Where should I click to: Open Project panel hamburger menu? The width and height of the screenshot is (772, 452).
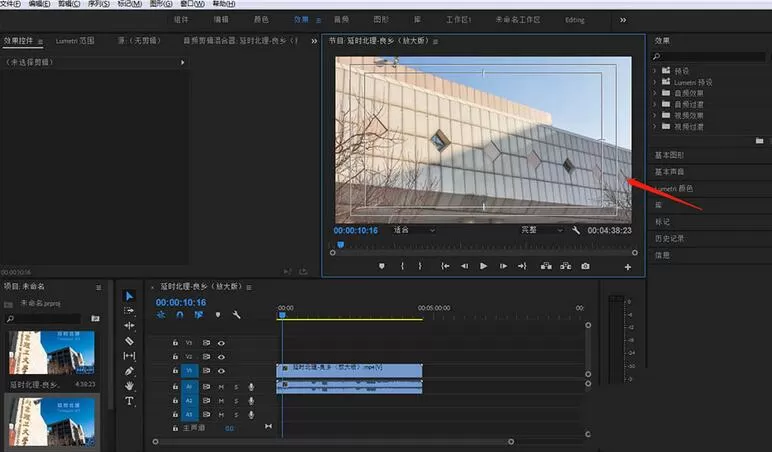[98, 287]
